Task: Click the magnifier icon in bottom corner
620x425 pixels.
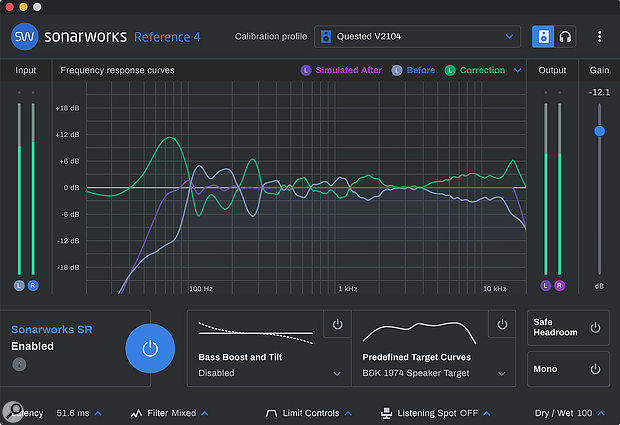Action: (13, 411)
